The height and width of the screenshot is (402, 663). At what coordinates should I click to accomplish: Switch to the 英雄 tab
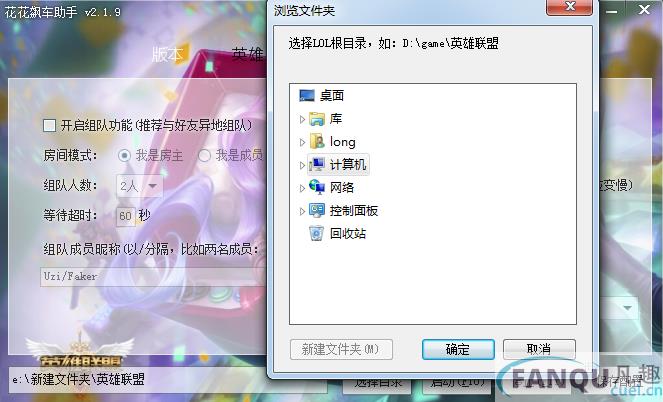(x=247, y=54)
